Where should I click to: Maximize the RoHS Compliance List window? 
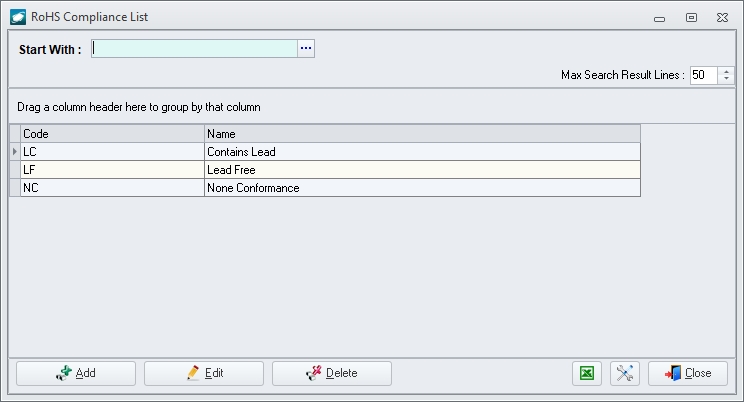pyautogui.click(x=691, y=18)
